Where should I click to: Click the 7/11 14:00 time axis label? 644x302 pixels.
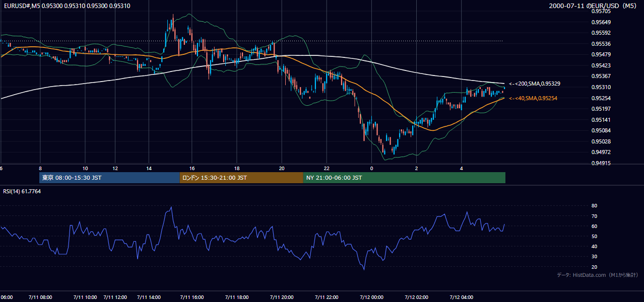(149, 297)
